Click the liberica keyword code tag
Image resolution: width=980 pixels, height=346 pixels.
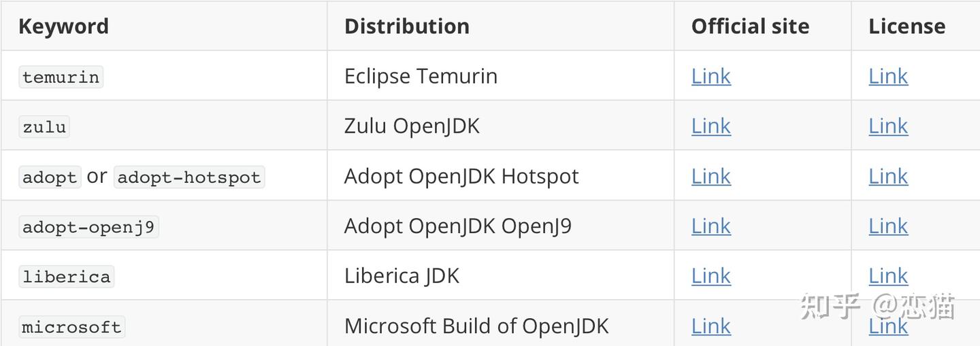(x=66, y=277)
